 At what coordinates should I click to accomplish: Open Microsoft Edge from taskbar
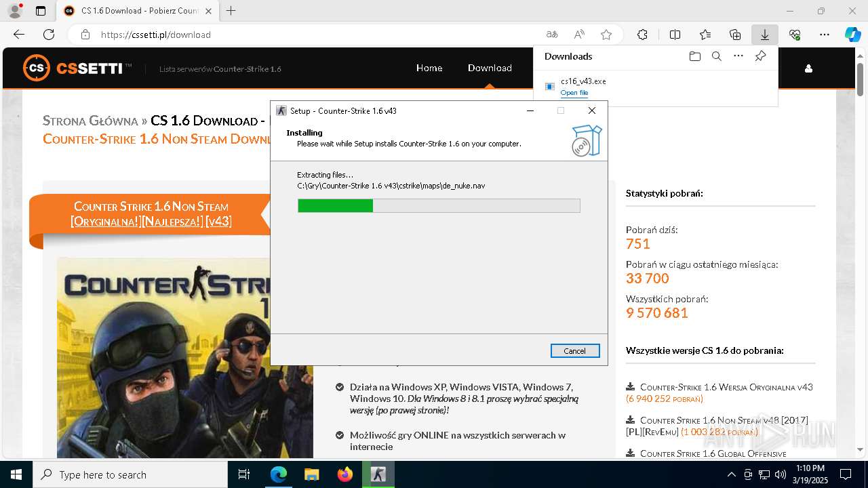click(x=279, y=474)
